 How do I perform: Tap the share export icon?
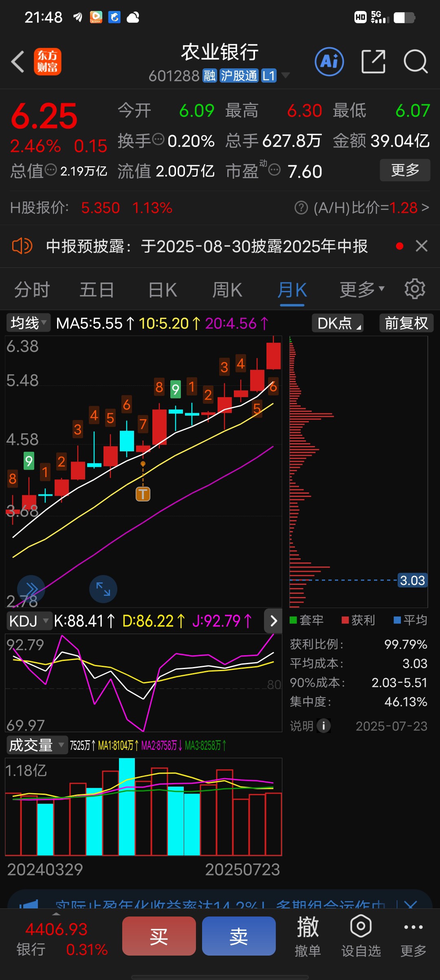tap(373, 62)
